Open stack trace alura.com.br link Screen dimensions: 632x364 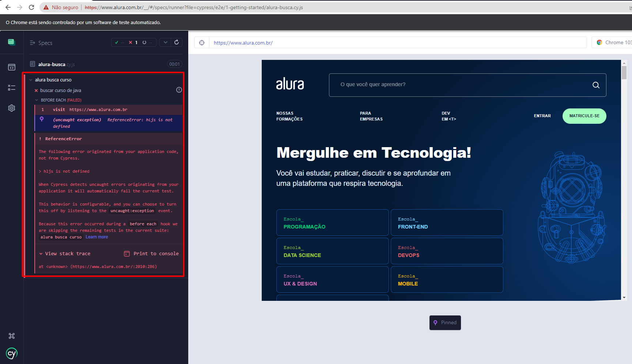(114, 267)
